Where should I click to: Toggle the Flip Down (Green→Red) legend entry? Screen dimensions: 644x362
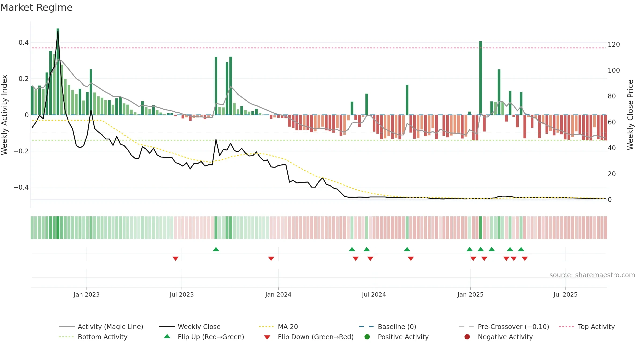point(309,337)
